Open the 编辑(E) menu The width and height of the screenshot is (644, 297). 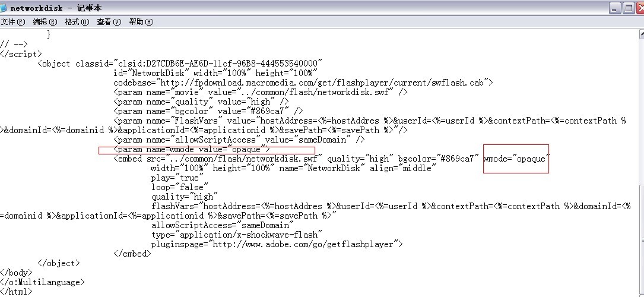tap(45, 22)
